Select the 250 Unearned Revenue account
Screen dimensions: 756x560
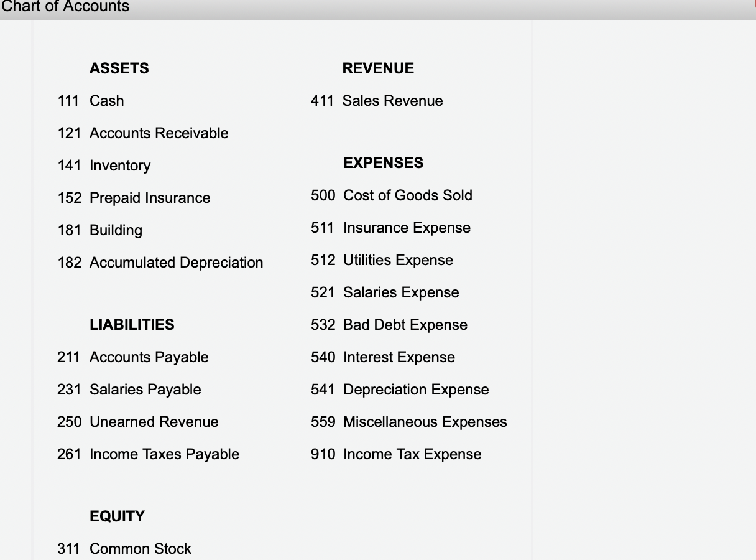coord(138,422)
